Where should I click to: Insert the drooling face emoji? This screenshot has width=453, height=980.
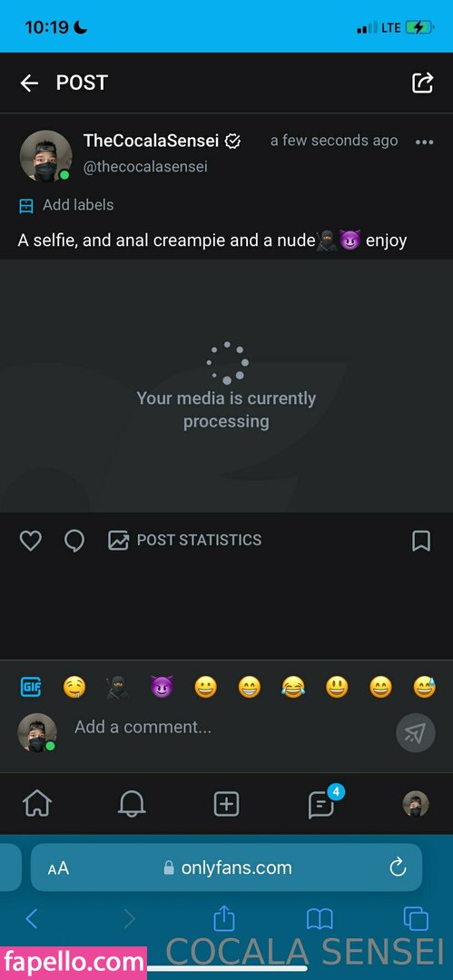pos(74,688)
